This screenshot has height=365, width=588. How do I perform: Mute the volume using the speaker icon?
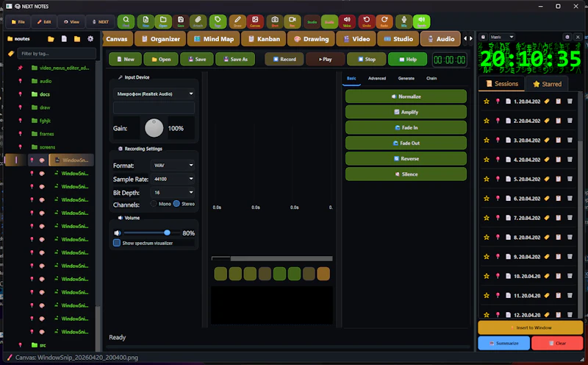[118, 233]
